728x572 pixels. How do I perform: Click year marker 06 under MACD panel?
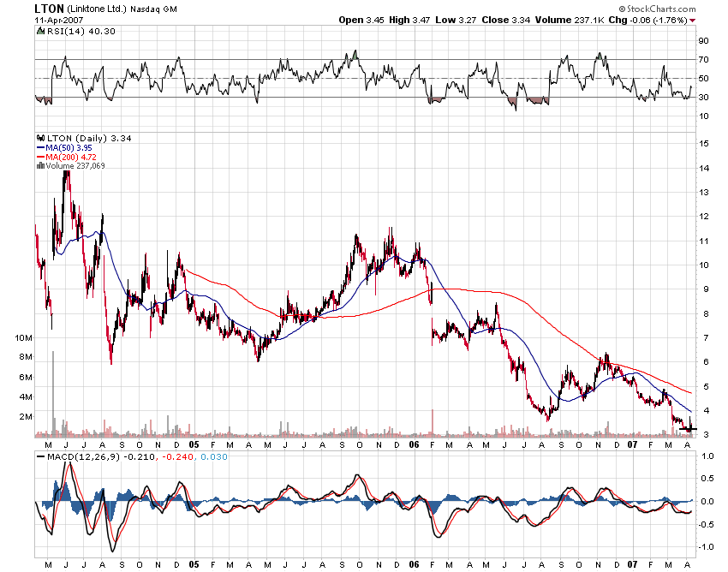pos(414,564)
